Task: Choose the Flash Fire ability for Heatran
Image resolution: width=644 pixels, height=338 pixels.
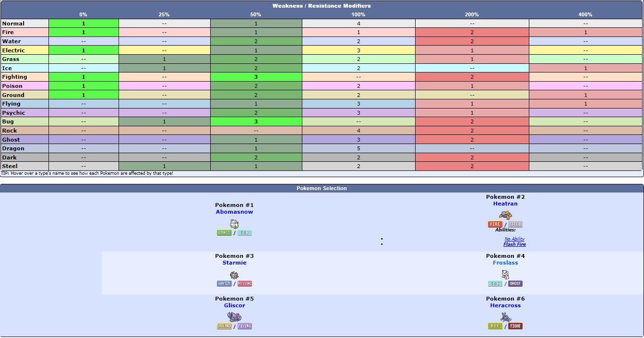Action: [514, 244]
